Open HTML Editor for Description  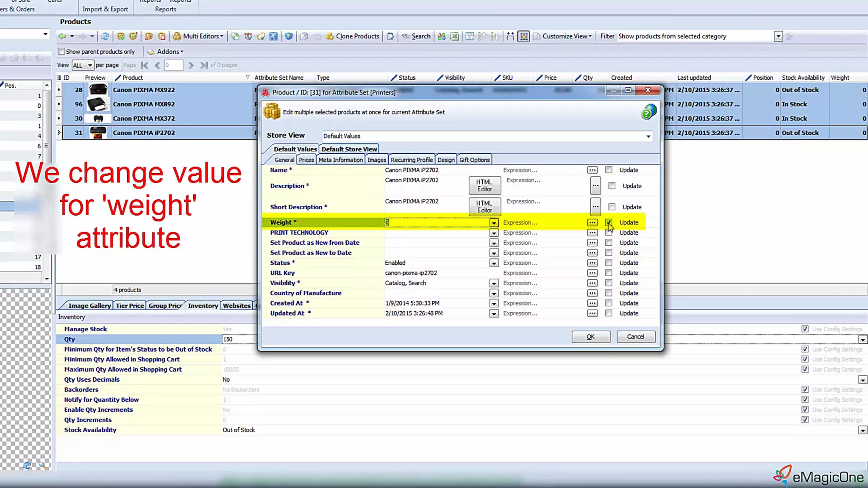[484, 186]
